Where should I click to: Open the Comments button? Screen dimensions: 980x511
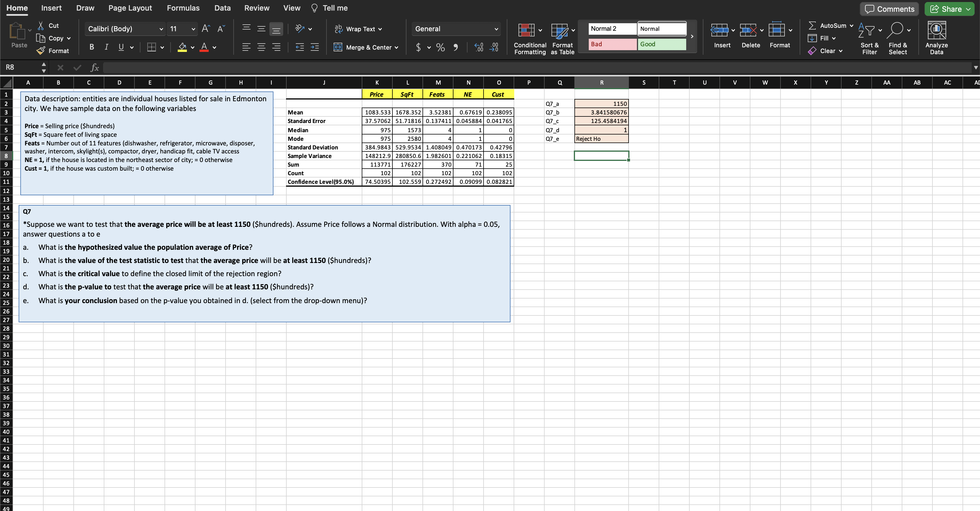(889, 9)
